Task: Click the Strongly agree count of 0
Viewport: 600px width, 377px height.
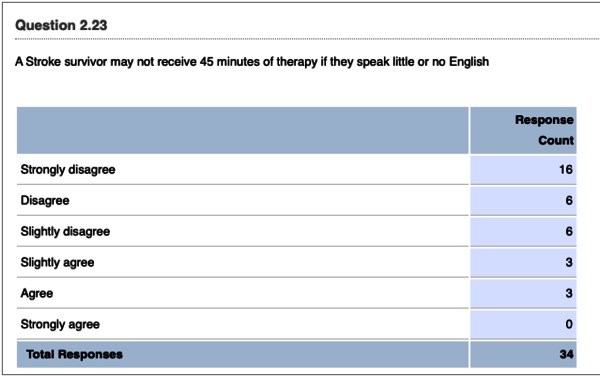Action: [x=569, y=324]
